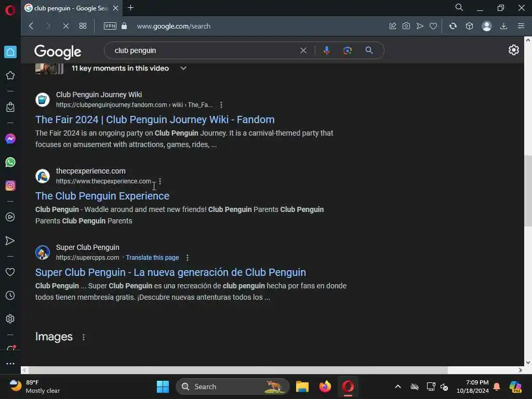Go to Google homepage logo

58,51
